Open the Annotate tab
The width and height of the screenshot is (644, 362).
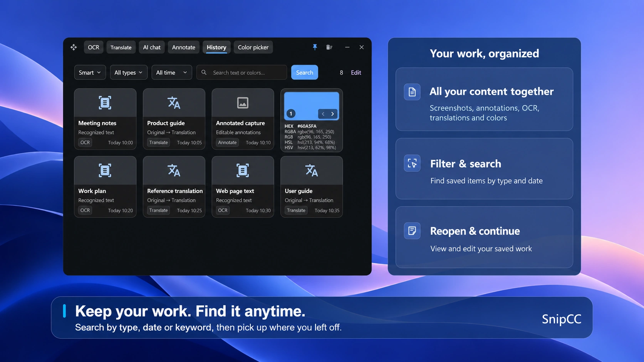(184, 47)
